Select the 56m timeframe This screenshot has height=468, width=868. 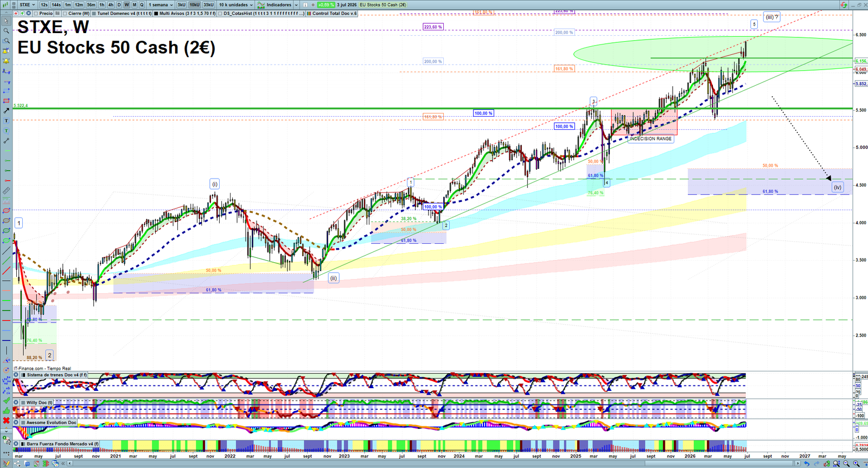coord(91,4)
